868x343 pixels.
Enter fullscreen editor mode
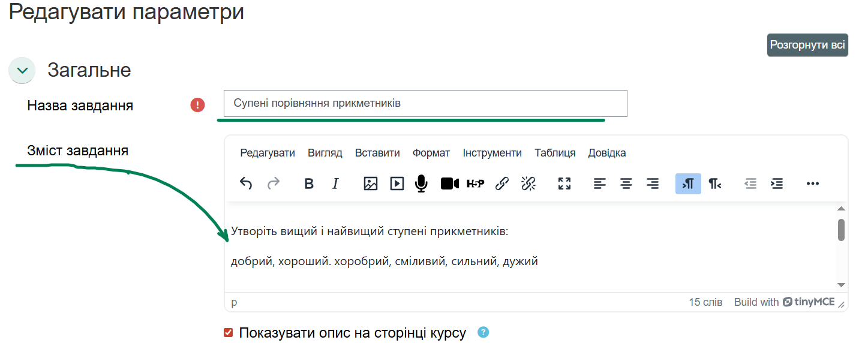pyautogui.click(x=564, y=183)
